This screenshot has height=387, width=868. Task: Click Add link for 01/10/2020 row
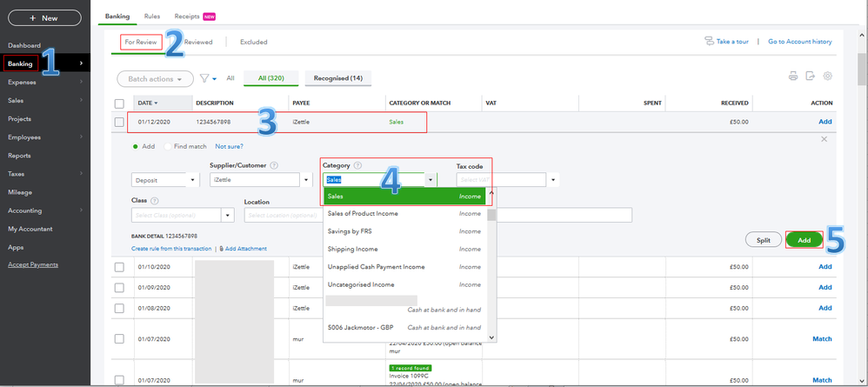[825, 267]
